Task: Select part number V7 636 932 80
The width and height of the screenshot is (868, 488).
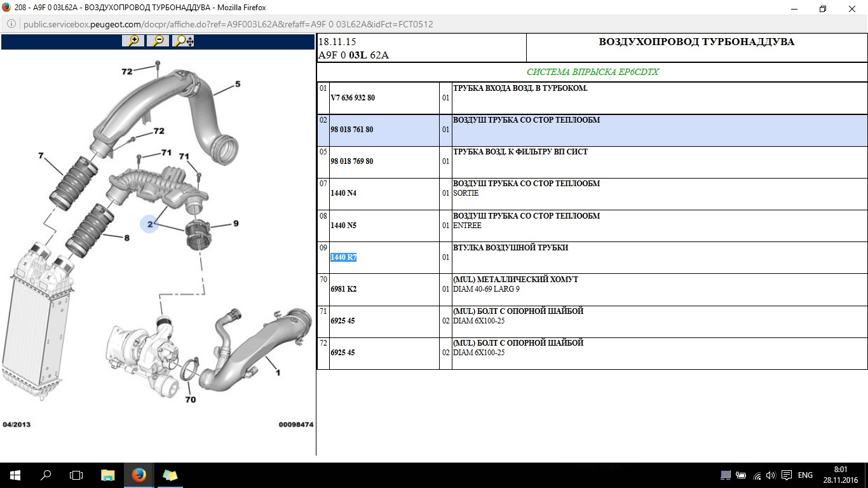Action: click(x=352, y=98)
